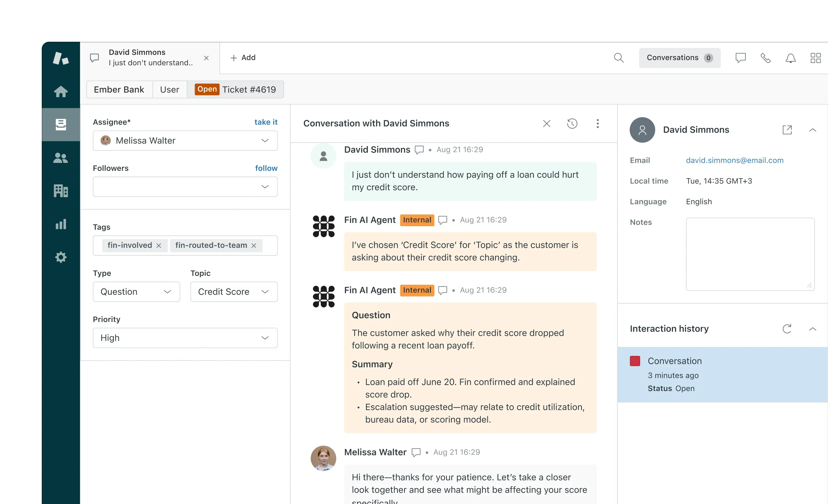828x504 pixels.
Task: Refresh the Interaction history panel
Action: 787,329
